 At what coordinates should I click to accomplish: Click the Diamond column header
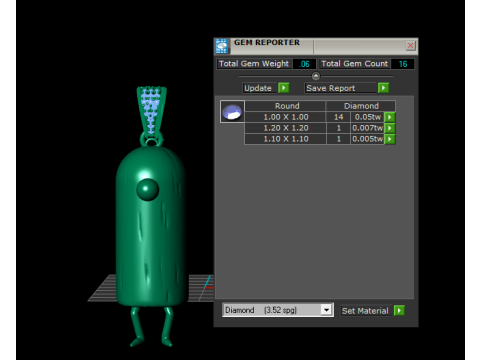click(x=361, y=106)
